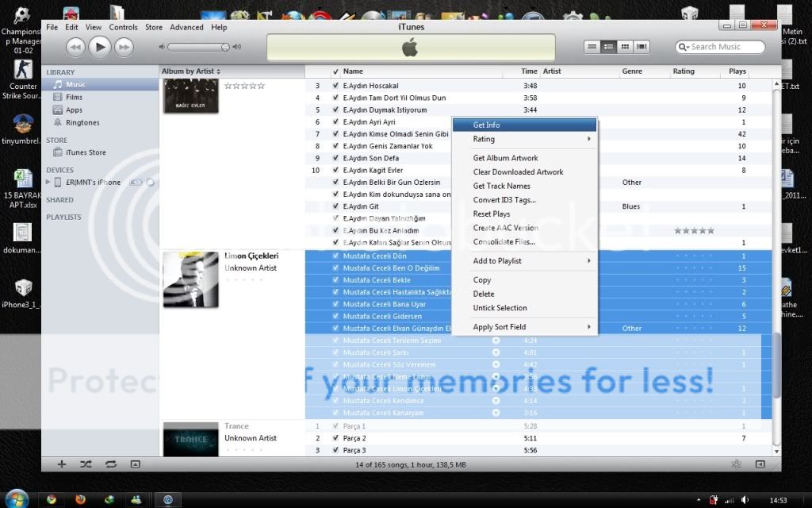Expand the iPhone device triangle
Viewport: 812px width, 508px height.
tap(48, 182)
